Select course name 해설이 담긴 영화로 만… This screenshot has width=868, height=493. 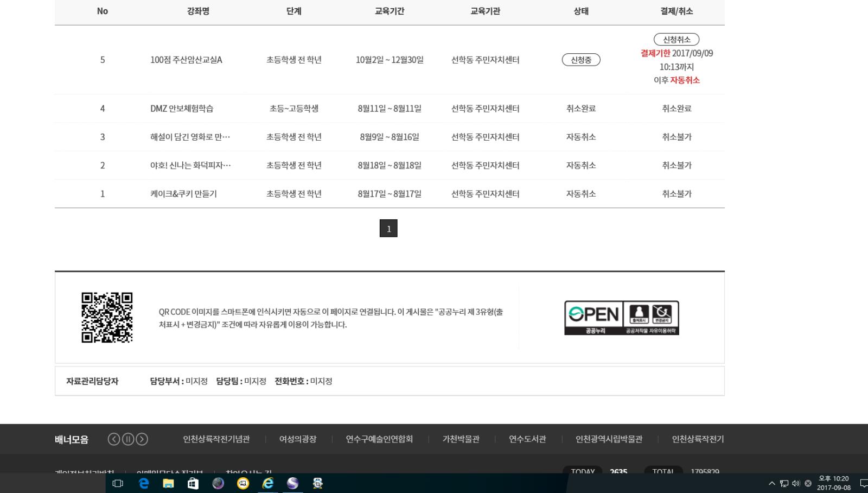click(x=190, y=137)
